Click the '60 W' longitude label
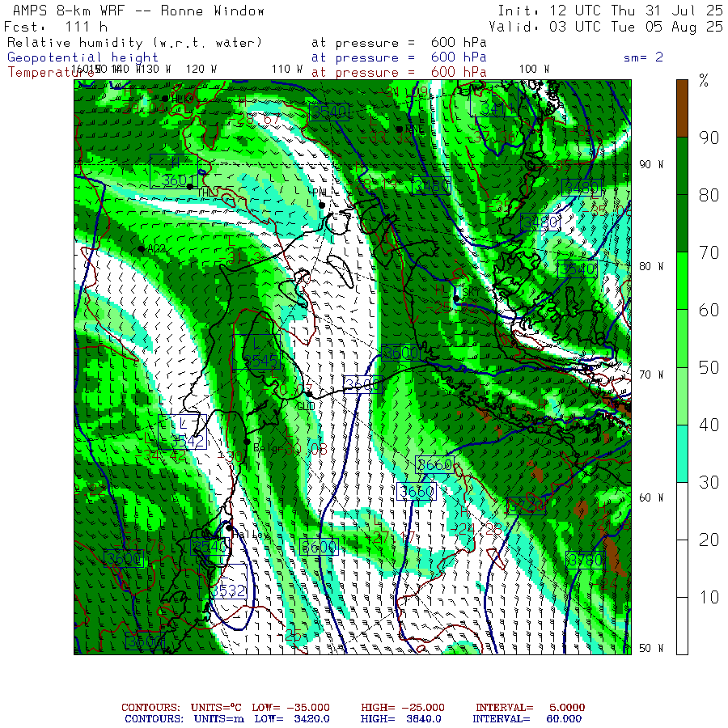This screenshot has width=728, height=728. tap(651, 497)
